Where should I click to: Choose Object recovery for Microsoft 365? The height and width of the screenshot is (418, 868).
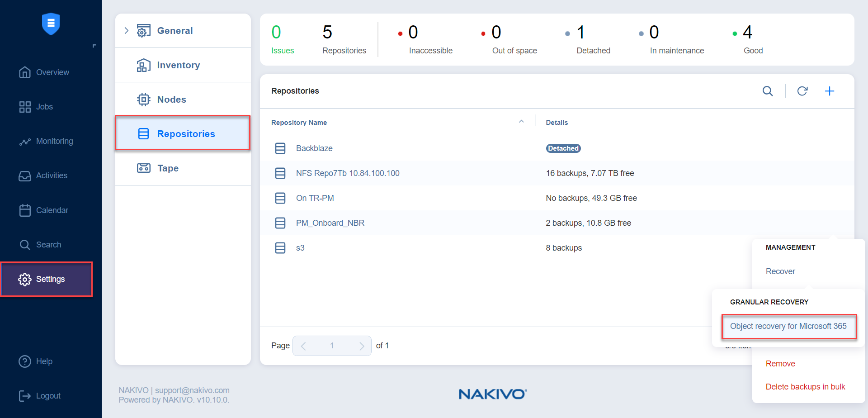pos(788,326)
